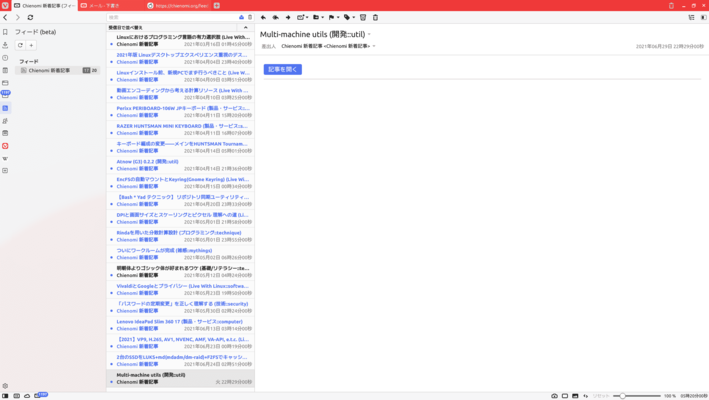Open the red Vivaldi web panel
The image size is (709, 400).
[5, 146]
